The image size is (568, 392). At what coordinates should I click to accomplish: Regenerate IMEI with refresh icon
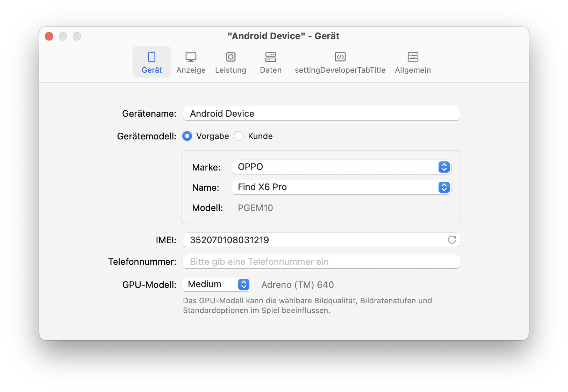(x=452, y=240)
